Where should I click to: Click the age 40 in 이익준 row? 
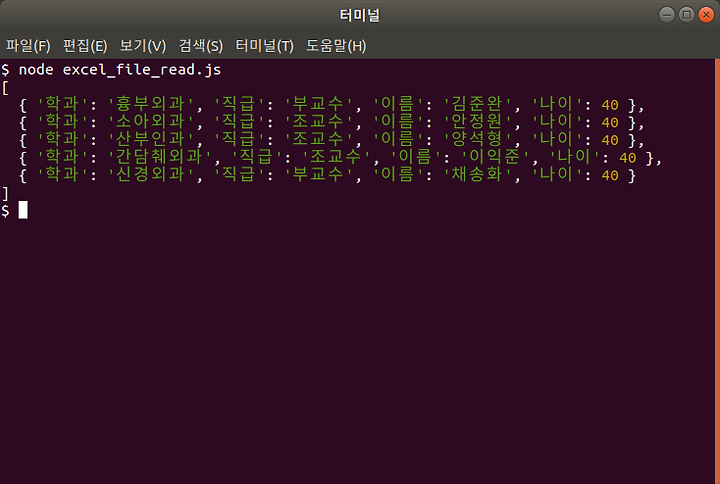[628, 158]
